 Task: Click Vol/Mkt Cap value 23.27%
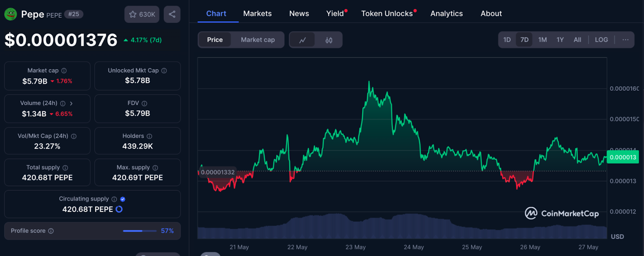pyautogui.click(x=47, y=146)
